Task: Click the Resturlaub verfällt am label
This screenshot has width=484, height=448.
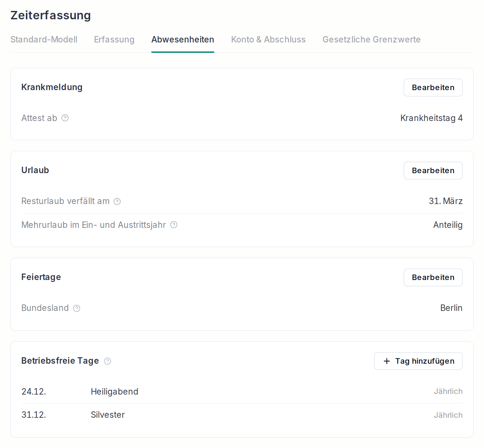Action: pos(65,201)
